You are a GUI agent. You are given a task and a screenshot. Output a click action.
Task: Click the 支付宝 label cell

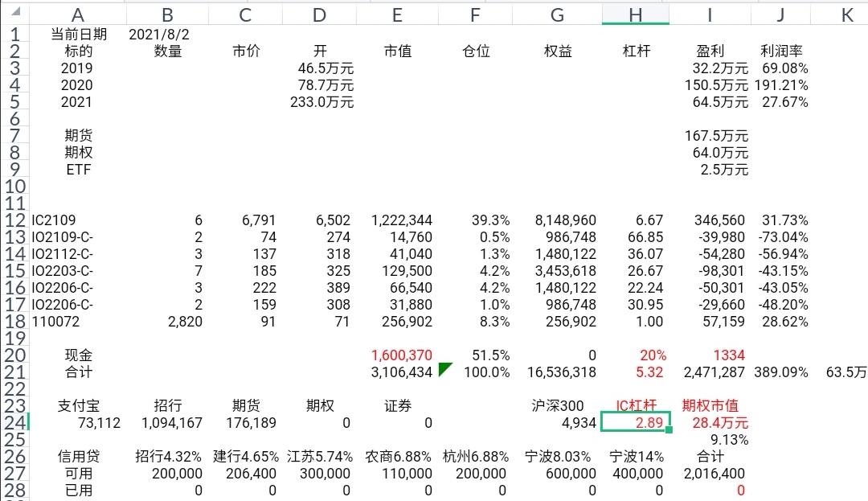[78, 406]
